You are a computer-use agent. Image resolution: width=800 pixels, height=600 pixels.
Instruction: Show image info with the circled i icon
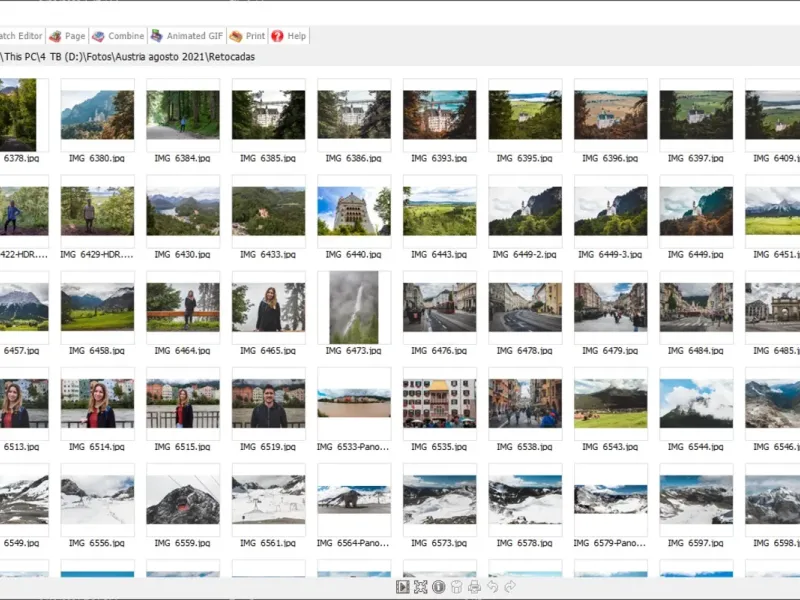[x=438, y=587]
